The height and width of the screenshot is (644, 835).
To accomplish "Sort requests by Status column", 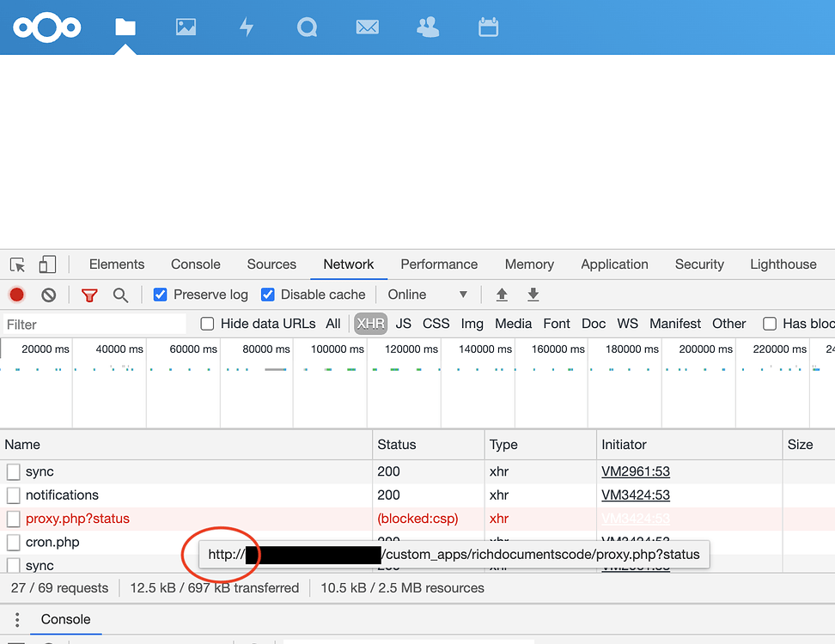I will 428,445.
